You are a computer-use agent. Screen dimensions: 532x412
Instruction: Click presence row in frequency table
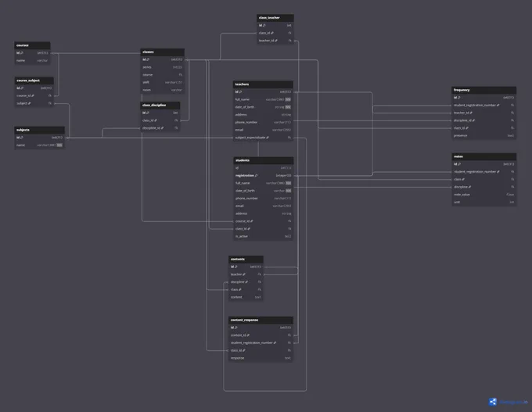pos(483,135)
